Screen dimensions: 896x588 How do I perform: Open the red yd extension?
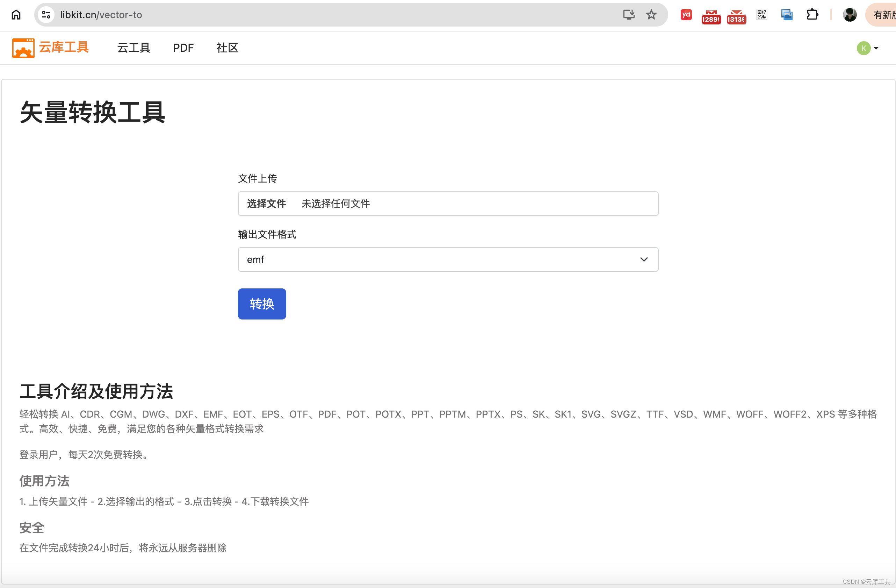coord(686,15)
